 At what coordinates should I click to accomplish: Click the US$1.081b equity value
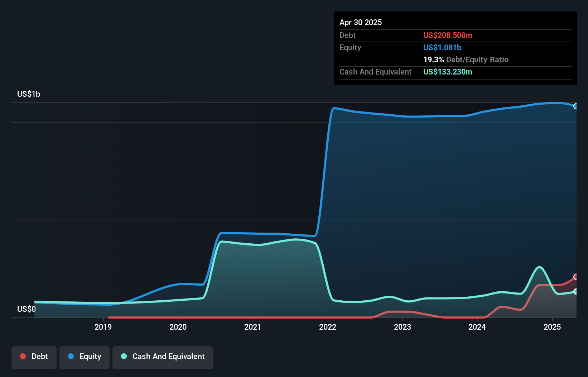coord(442,47)
